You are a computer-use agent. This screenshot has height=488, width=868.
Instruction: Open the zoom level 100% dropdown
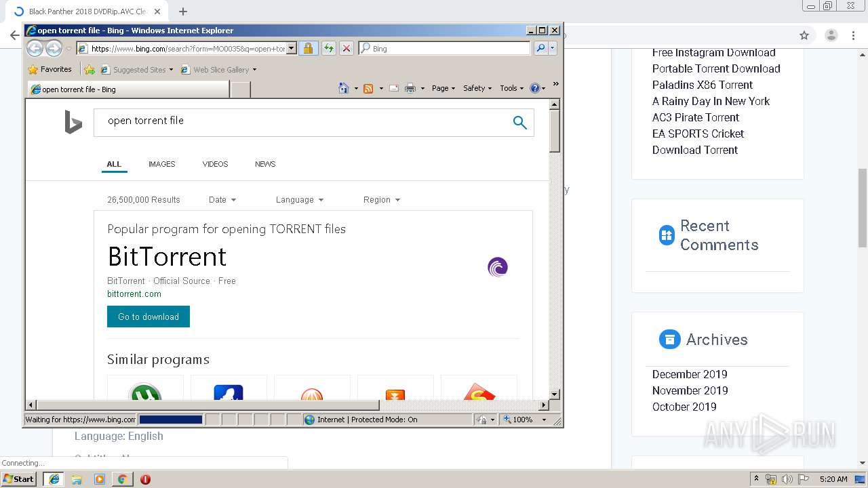click(x=544, y=420)
